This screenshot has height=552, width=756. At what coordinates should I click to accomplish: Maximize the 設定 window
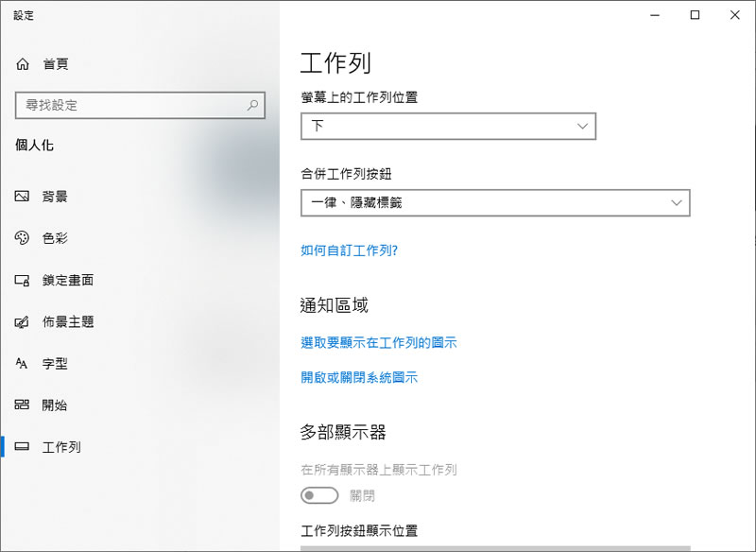point(695,15)
